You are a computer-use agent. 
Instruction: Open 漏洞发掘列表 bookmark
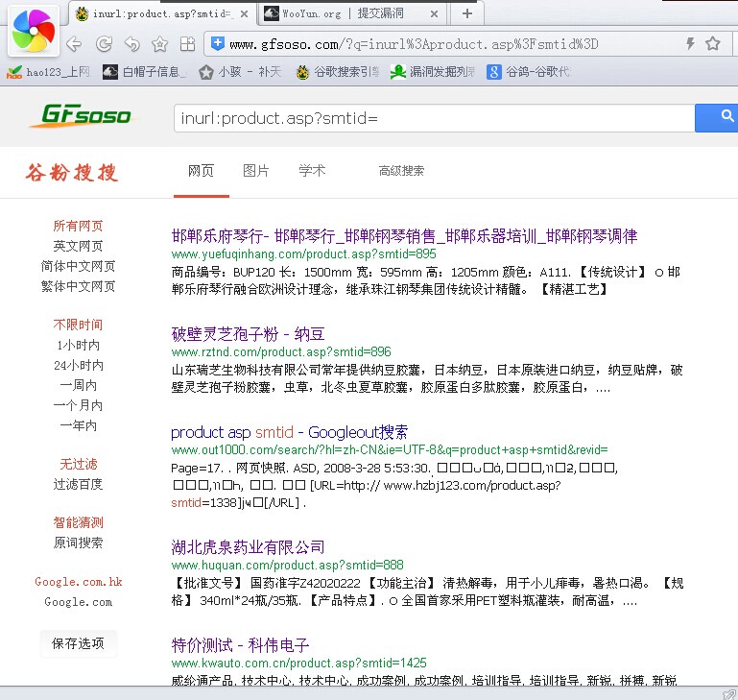433,72
